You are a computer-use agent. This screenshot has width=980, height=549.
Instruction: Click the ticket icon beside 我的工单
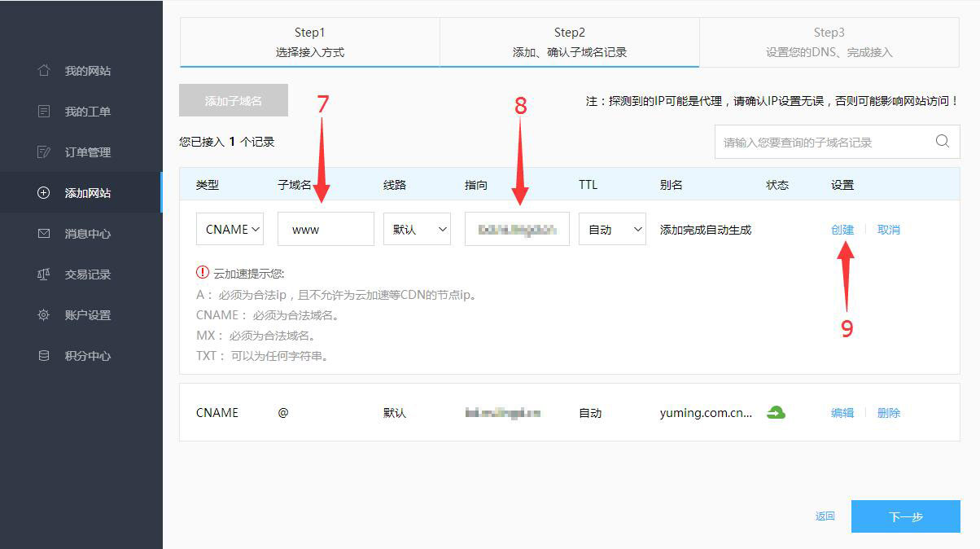(x=44, y=112)
